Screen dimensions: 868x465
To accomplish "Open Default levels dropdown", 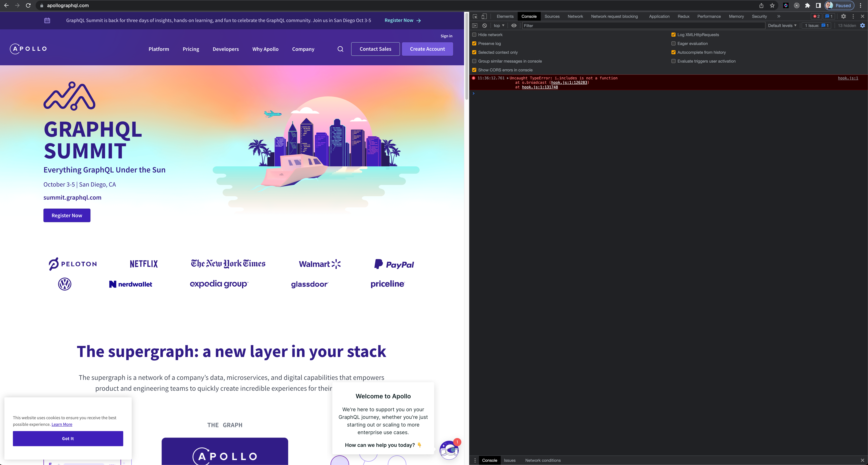I will [782, 26].
